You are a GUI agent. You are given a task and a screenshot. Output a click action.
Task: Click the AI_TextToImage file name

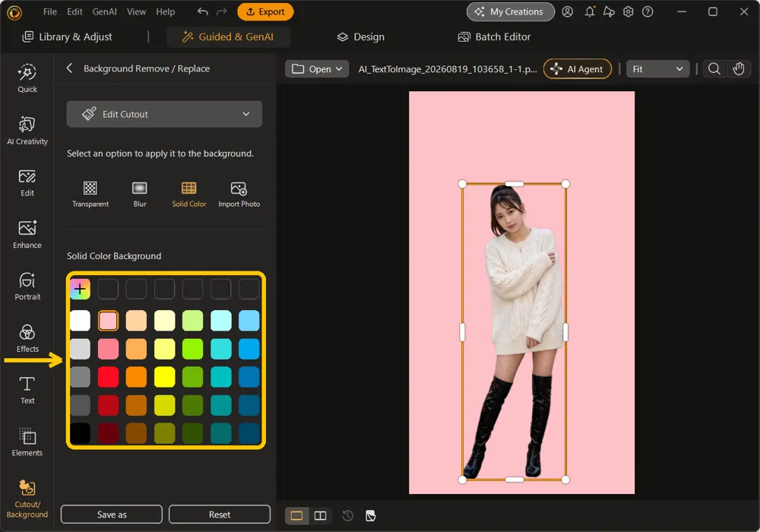448,69
